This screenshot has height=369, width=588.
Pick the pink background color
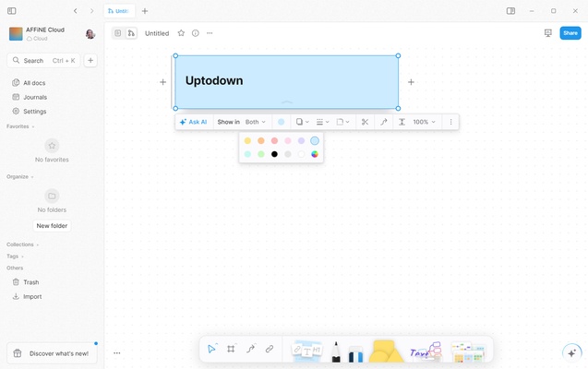(x=288, y=140)
